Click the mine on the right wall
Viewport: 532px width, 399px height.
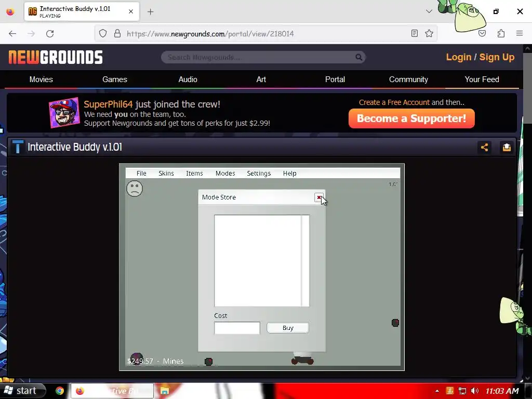tap(395, 323)
